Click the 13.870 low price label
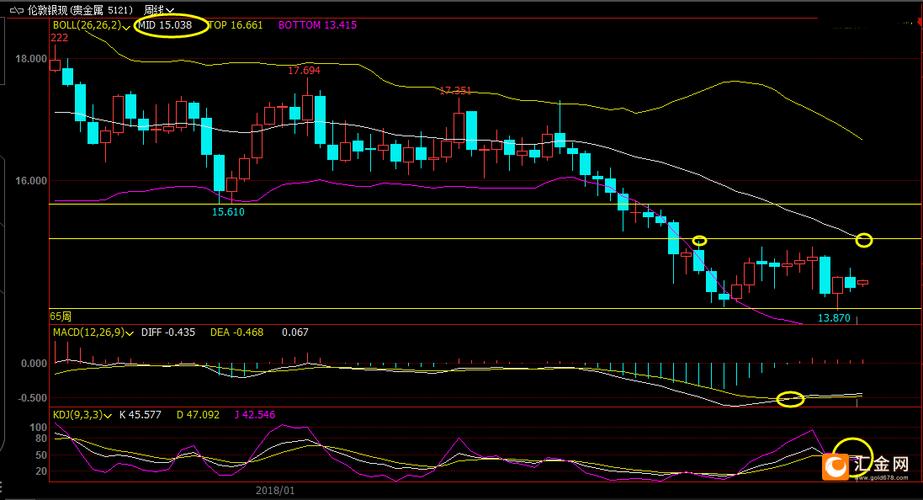The image size is (923, 500). [834, 318]
